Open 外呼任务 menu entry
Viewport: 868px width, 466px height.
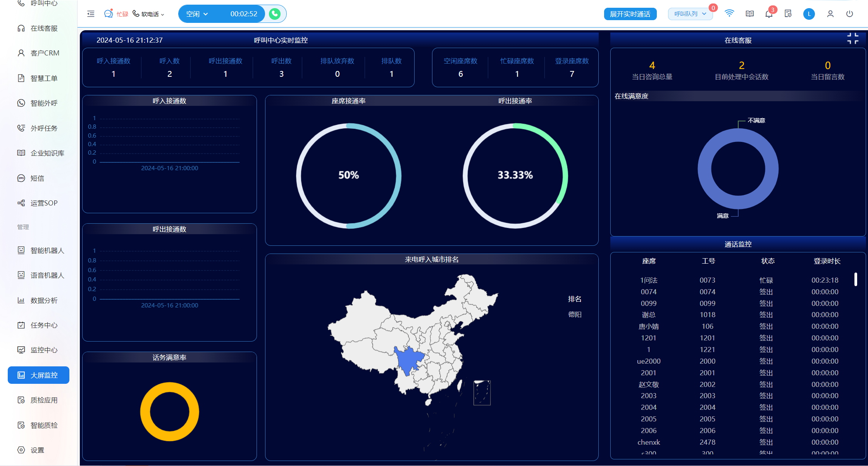tap(38, 128)
